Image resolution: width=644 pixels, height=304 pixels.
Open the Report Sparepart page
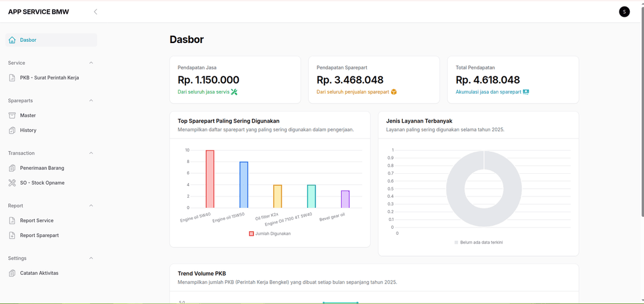tap(51, 235)
